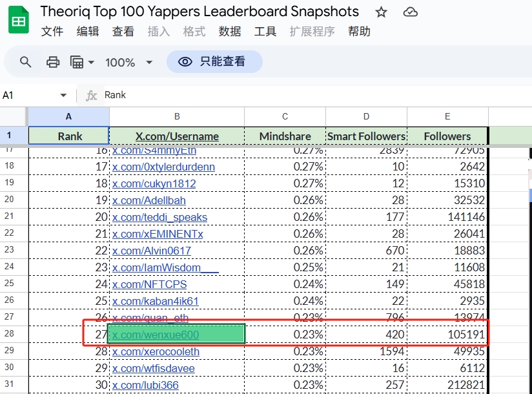Open link x.com/NFTCPS

(149, 284)
